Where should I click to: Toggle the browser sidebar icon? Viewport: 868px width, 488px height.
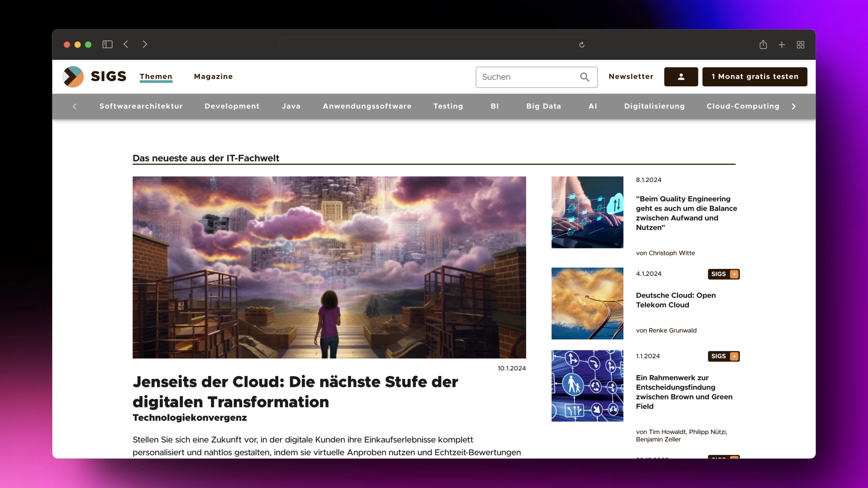pos(107,45)
